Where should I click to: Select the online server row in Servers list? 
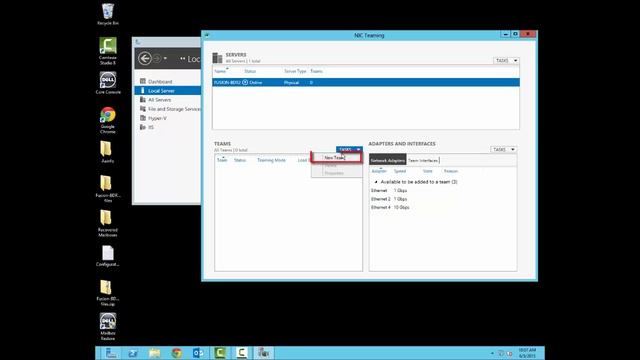pyautogui.click(x=366, y=82)
